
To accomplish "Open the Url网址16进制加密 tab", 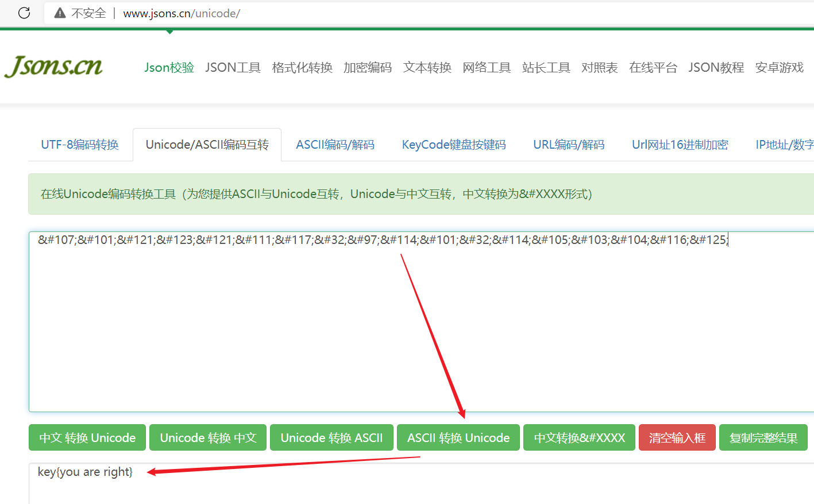I will [x=680, y=145].
